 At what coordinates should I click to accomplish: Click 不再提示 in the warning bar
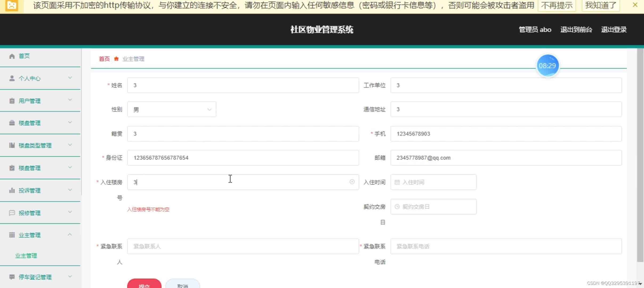(x=557, y=5)
